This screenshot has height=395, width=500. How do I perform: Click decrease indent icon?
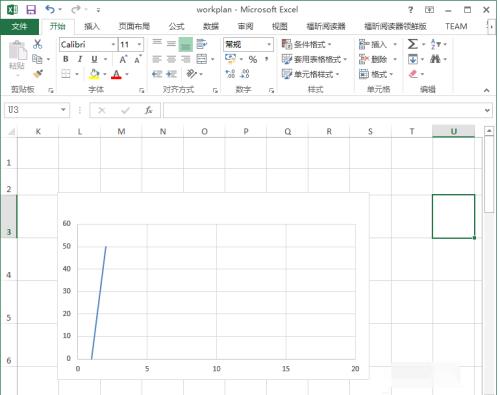157,74
